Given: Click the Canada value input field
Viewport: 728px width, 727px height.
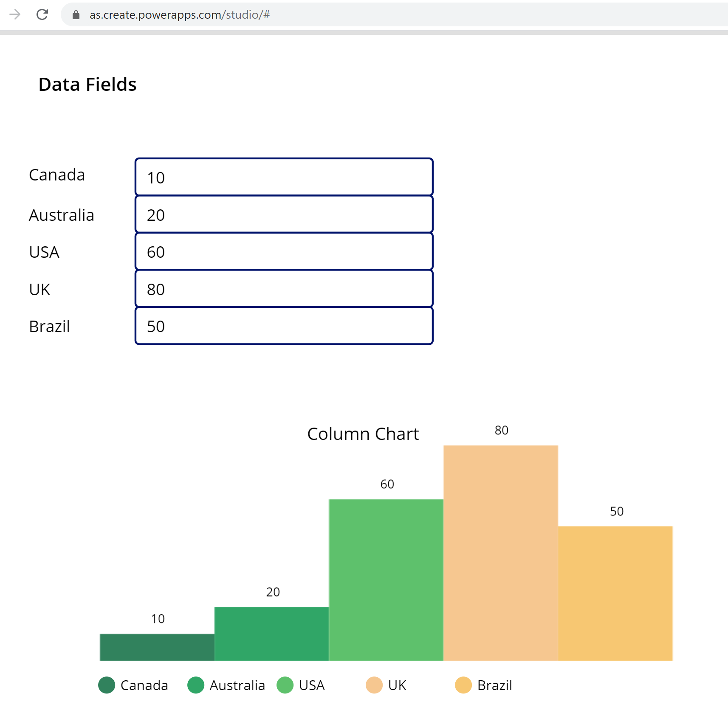Looking at the screenshot, I should (x=284, y=177).
